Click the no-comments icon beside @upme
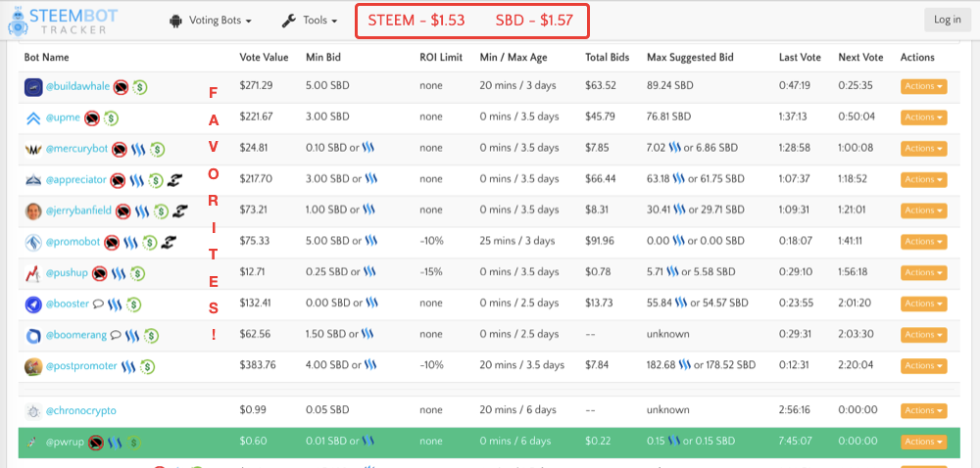 click(x=91, y=118)
